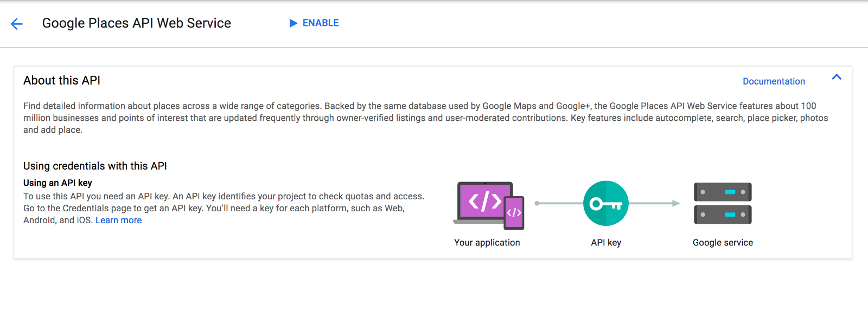Viewport: 868px width, 318px height.
Task: Select the Google Places API Web Service title
Action: click(x=137, y=23)
